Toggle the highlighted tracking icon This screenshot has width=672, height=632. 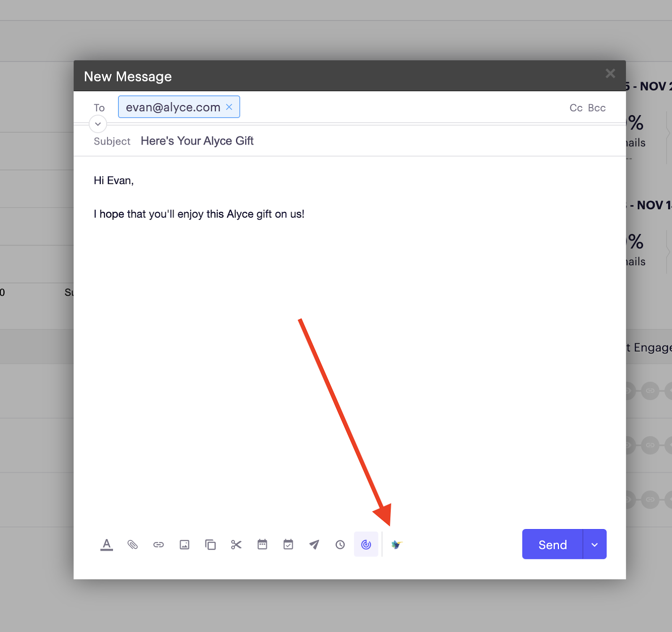click(366, 544)
